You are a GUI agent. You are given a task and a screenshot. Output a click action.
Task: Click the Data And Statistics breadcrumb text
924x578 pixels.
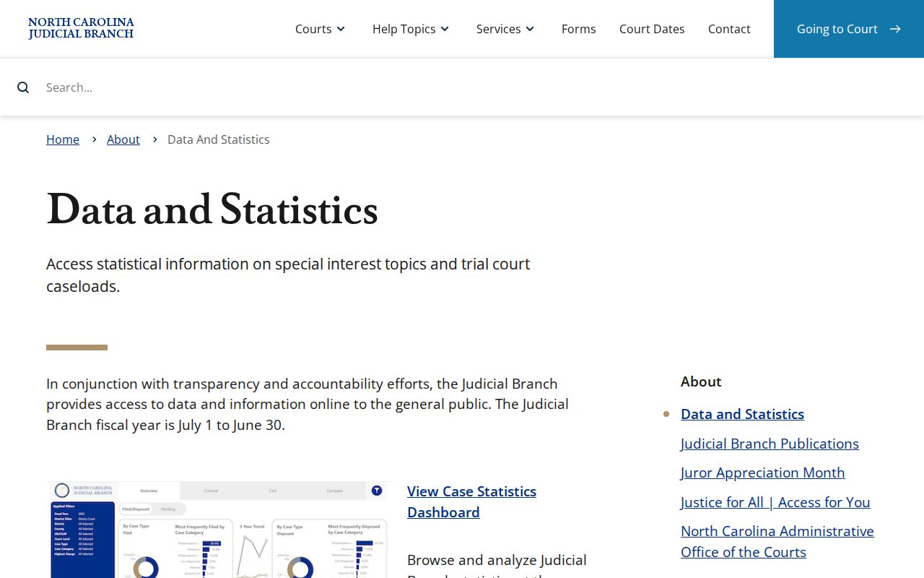219,139
